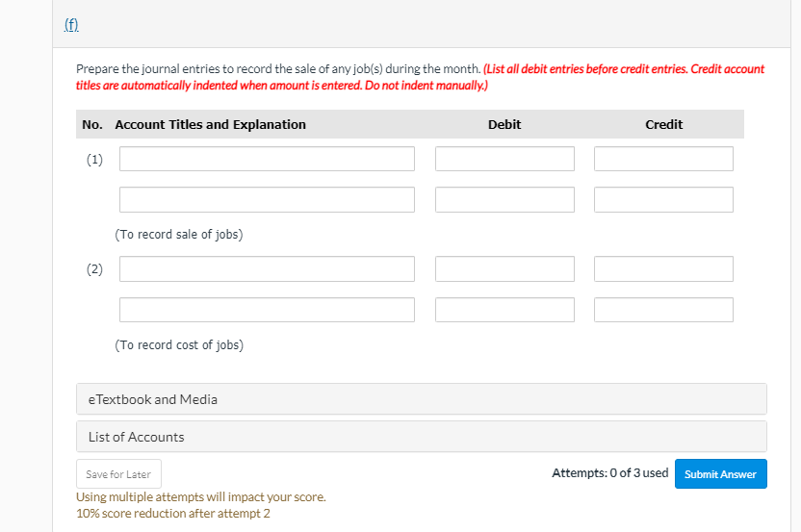Viewport: 801px width, 532px height.
Task: Click entry (2) first debit field
Action: tap(504, 269)
